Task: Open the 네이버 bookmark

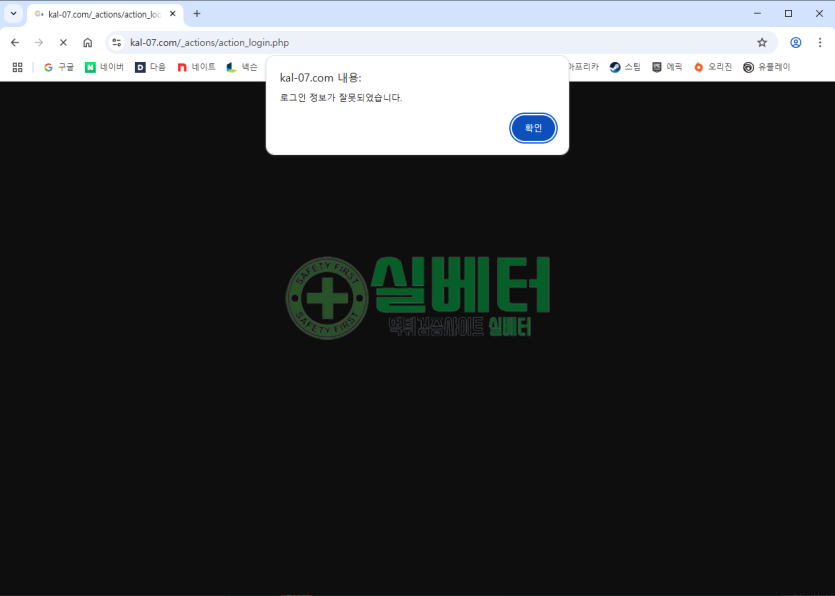Action: 104,67
